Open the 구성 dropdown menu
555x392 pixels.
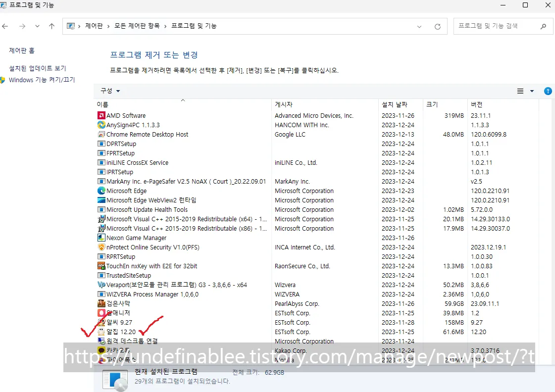pos(110,91)
